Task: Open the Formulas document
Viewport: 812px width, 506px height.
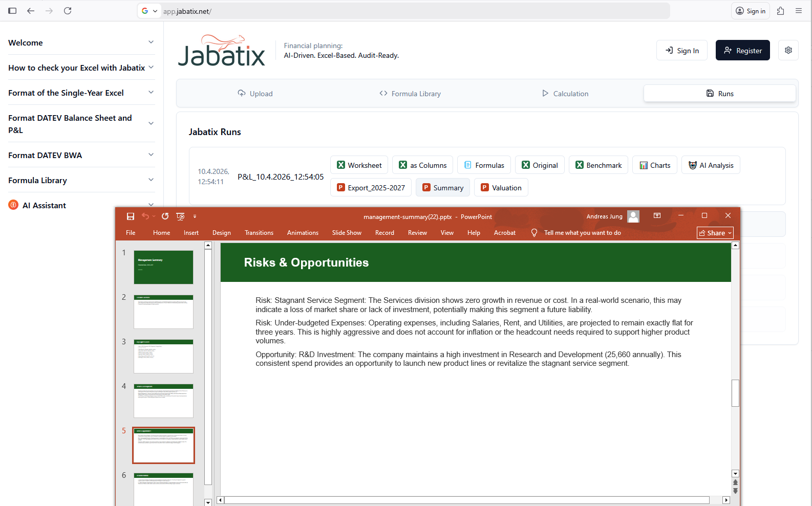Action: [484, 165]
